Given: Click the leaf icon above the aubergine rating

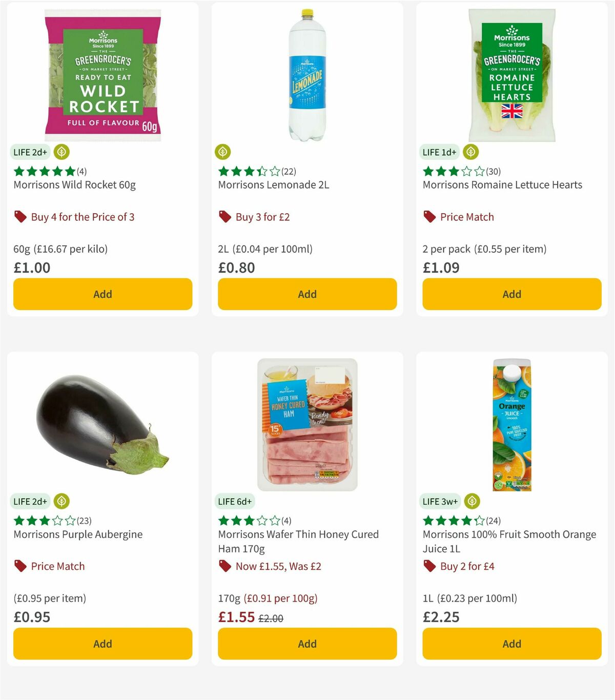Looking at the screenshot, I should (x=62, y=501).
